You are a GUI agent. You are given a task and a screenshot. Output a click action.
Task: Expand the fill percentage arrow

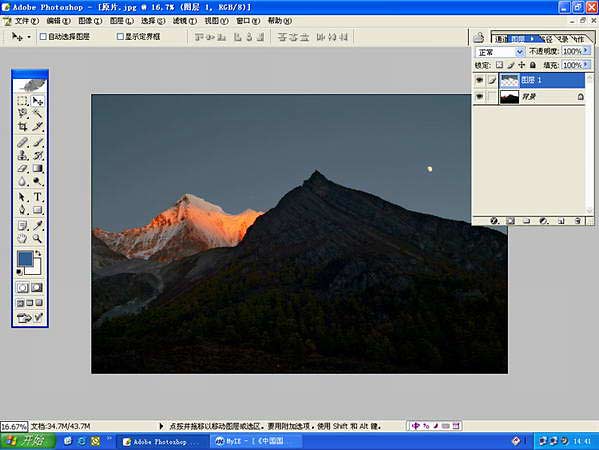pos(587,65)
